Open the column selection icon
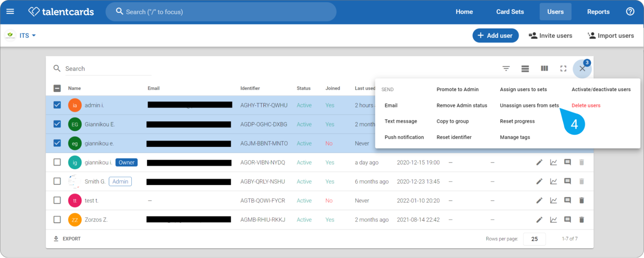Viewport: 644px width, 258px height. click(x=544, y=68)
